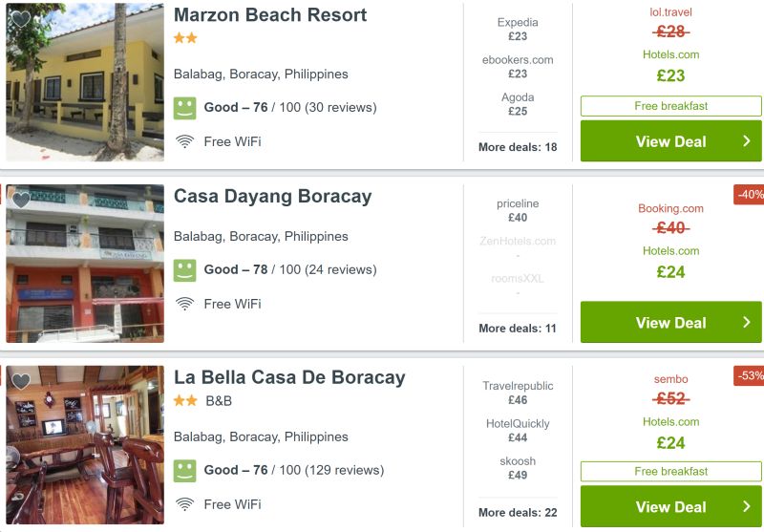Save La Bella Casa De Boracay heart
The width and height of the screenshot is (764, 532).
(x=20, y=381)
